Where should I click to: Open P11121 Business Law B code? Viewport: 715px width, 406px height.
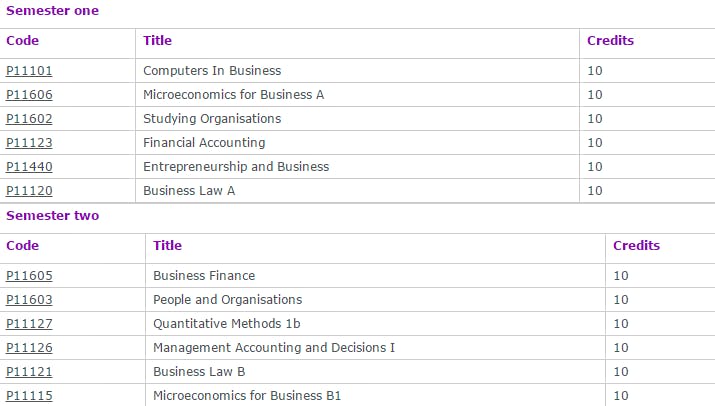(29, 372)
